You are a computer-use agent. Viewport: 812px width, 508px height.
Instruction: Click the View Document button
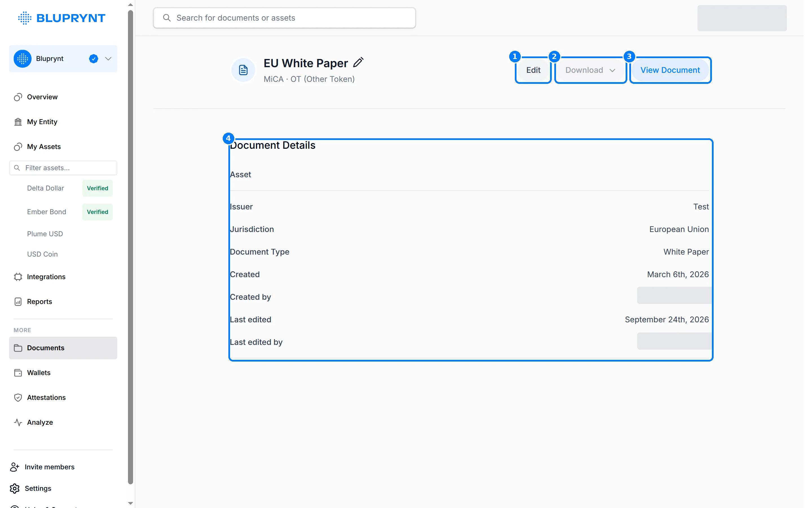tap(670, 70)
